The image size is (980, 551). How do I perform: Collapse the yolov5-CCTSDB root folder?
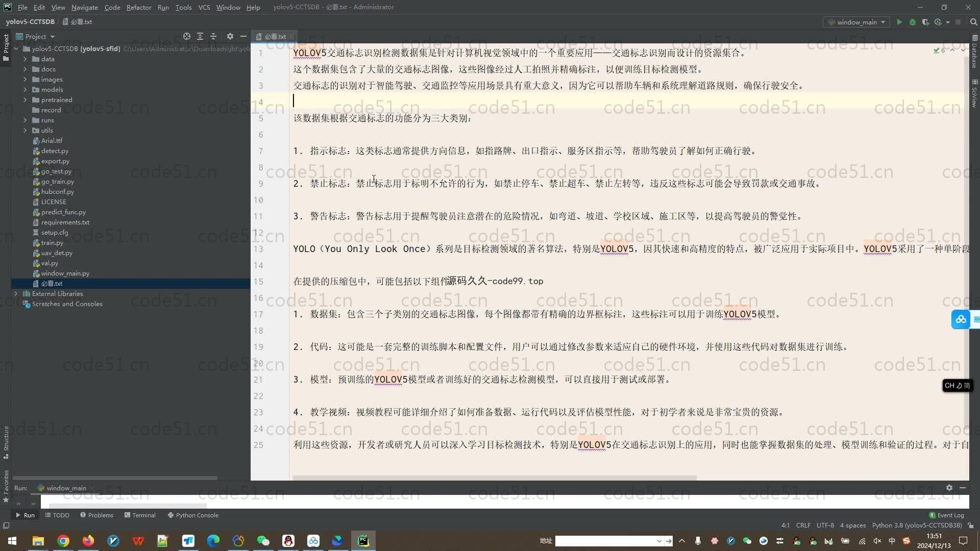click(16, 49)
